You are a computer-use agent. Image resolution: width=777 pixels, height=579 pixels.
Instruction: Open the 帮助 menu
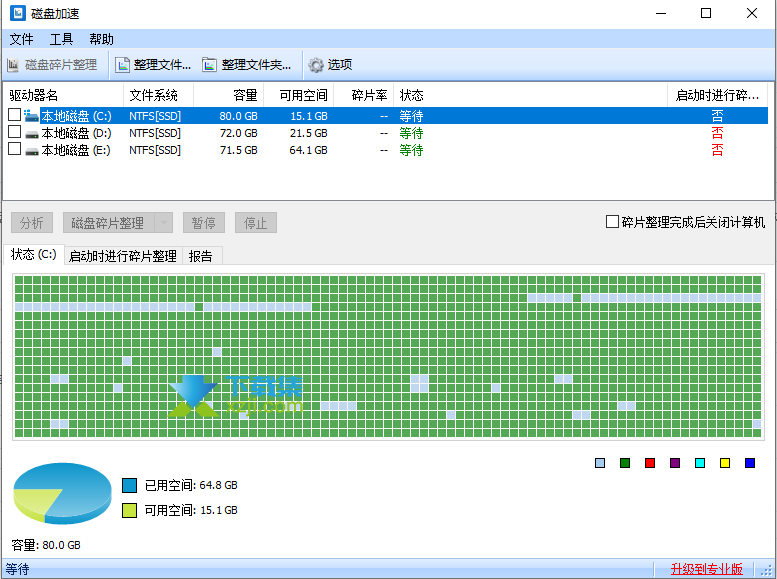102,39
